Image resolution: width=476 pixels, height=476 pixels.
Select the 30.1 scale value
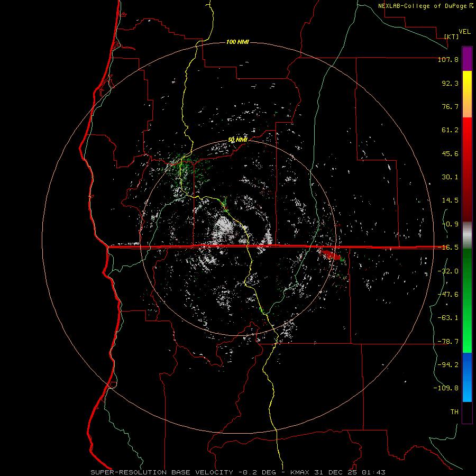[450, 177]
